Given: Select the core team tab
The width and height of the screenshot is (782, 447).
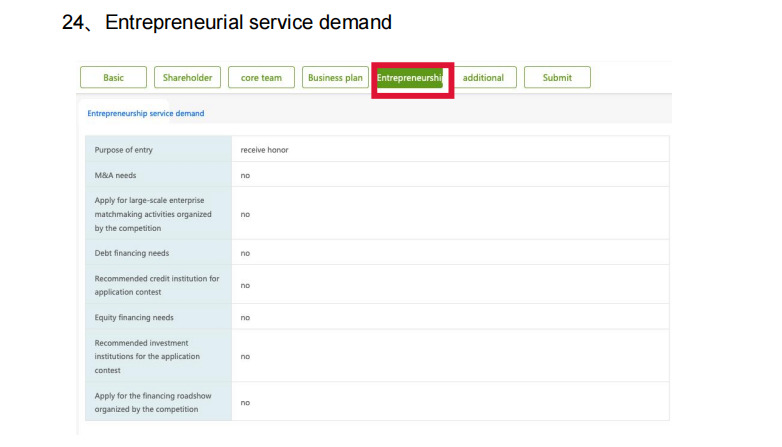Looking at the screenshot, I should [261, 77].
